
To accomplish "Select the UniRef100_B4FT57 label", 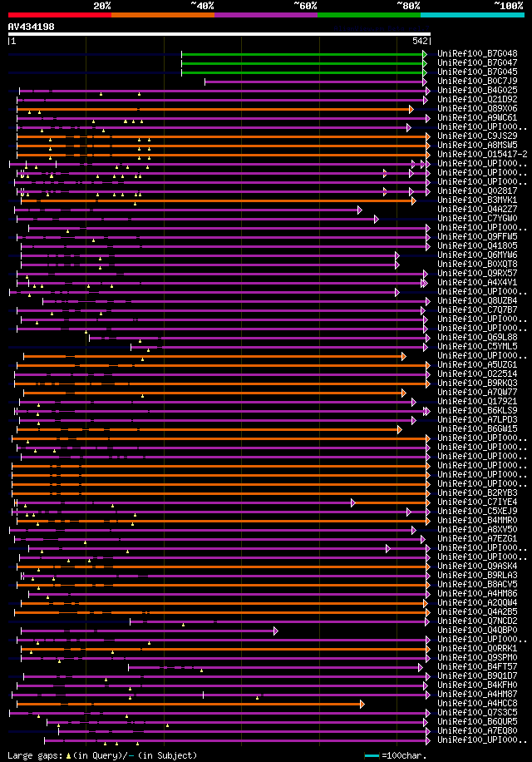I will pos(477,667).
